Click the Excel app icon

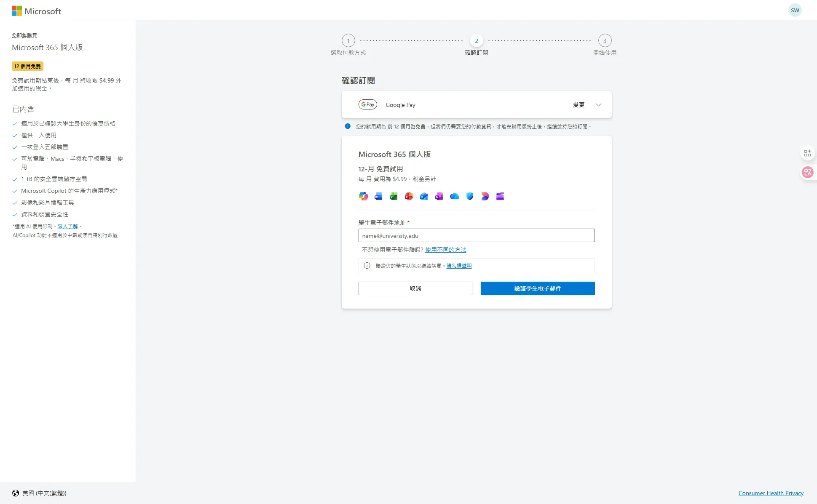click(x=394, y=196)
